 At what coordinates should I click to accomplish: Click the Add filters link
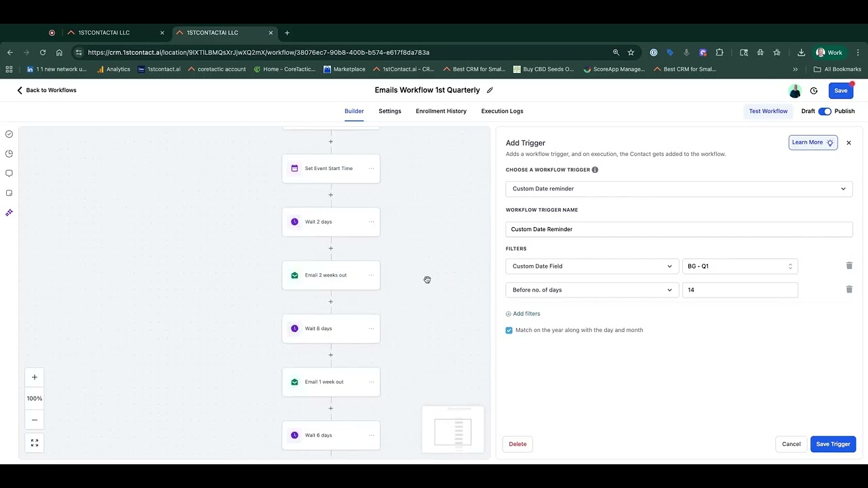coord(523,314)
